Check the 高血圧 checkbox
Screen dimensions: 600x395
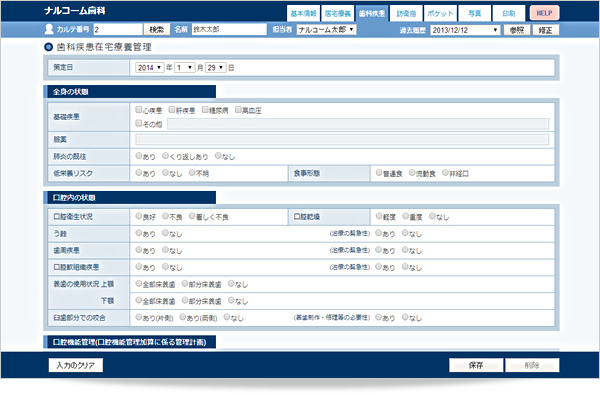(x=238, y=110)
